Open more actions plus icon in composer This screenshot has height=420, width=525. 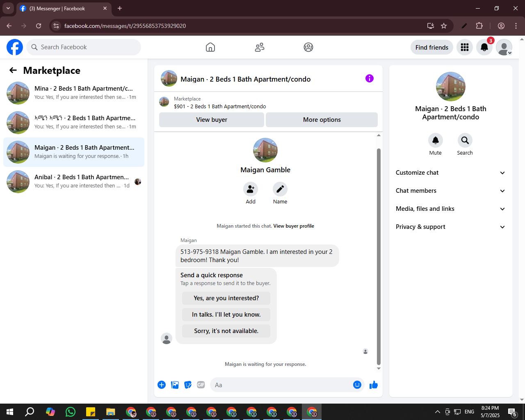[162, 385]
